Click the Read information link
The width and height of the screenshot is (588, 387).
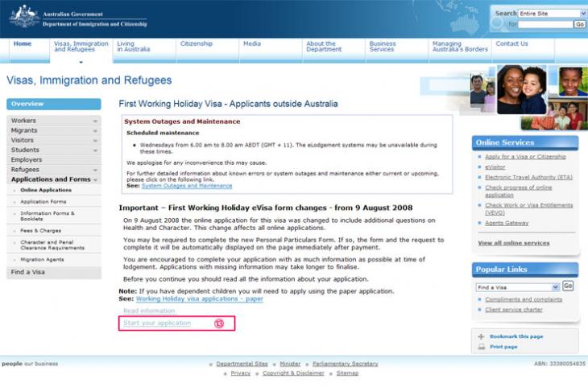tap(149, 311)
